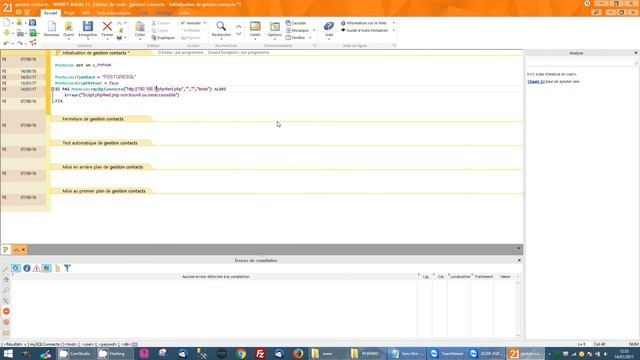Go to next search result arrow
The height and width of the screenshot is (360, 640).
point(239,34)
